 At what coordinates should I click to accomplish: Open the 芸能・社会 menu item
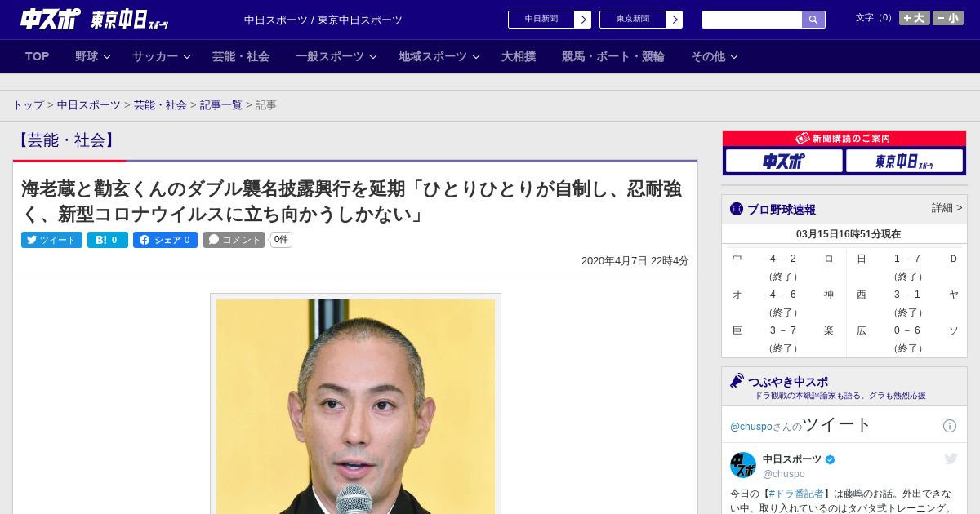point(241,56)
